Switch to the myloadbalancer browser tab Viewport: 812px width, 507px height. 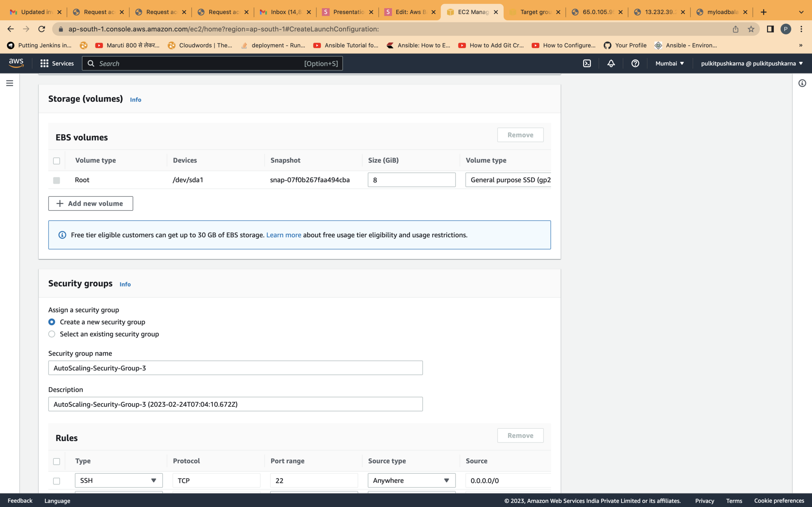coord(721,12)
